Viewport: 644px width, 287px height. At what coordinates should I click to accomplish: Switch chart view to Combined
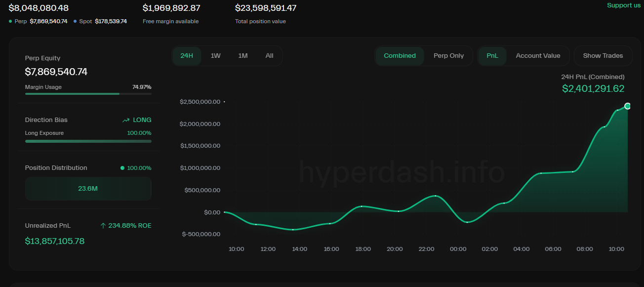click(x=400, y=56)
